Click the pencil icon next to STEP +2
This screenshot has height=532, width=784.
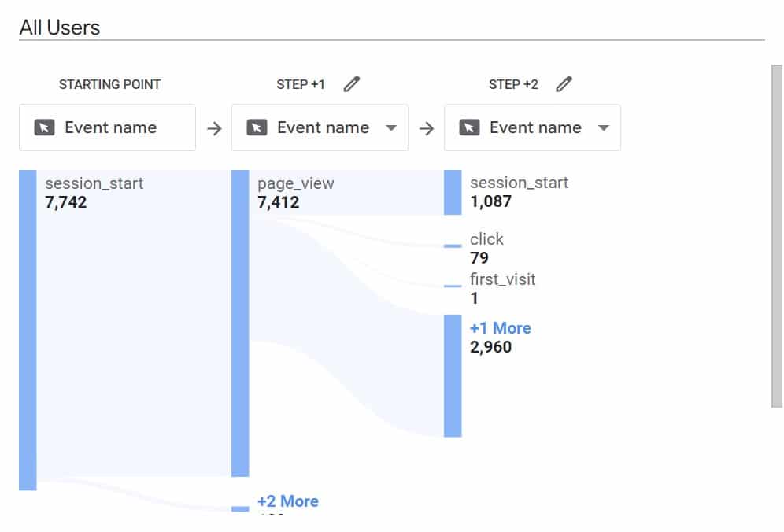click(x=564, y=84)
